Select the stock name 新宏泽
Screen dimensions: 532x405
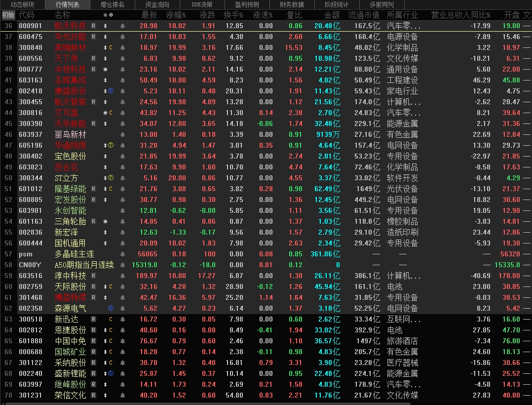point(67,232)
